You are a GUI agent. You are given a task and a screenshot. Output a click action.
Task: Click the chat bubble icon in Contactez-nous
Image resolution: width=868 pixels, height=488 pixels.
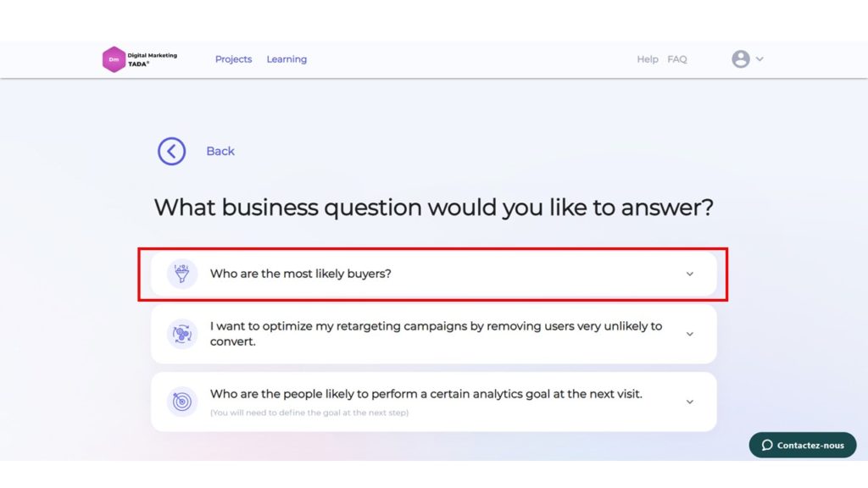click(766, 445)
